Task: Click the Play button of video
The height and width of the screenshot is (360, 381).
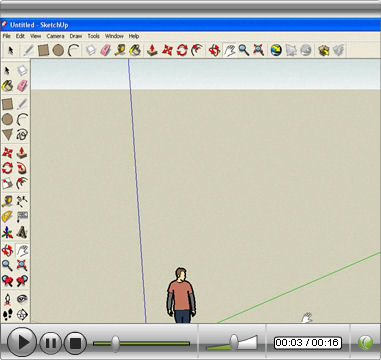Action: point(22,342)
